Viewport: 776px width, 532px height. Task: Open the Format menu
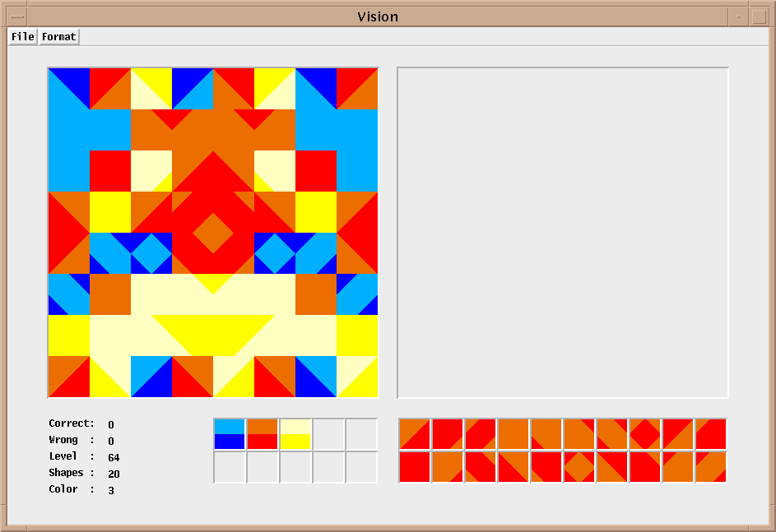[x=59, y=37]
